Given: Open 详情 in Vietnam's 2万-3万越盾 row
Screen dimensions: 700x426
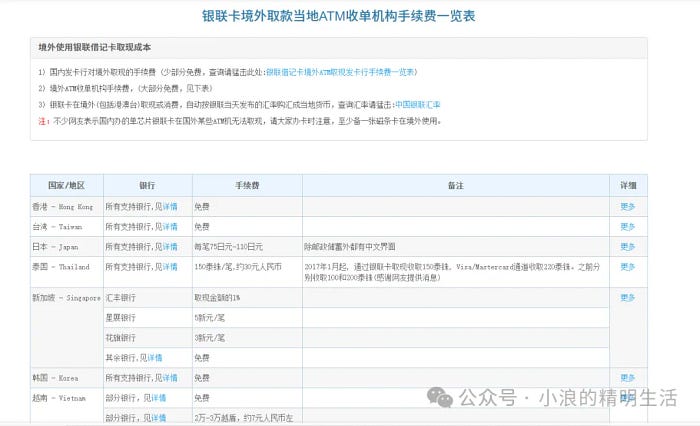Looking at the screenshot, I should [158, 418].
